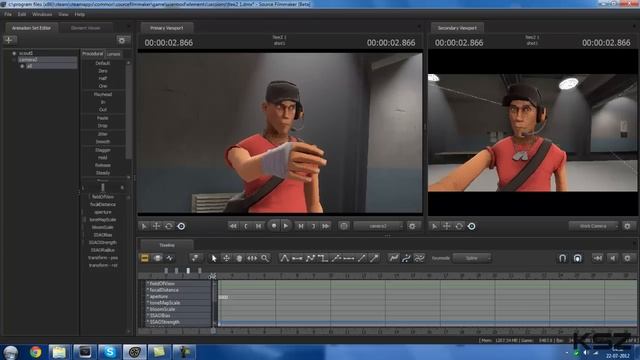This screenshot has height=360, width=640.
Task: Switch timeline to Clip Editor mode
Action: click(144, 258)
